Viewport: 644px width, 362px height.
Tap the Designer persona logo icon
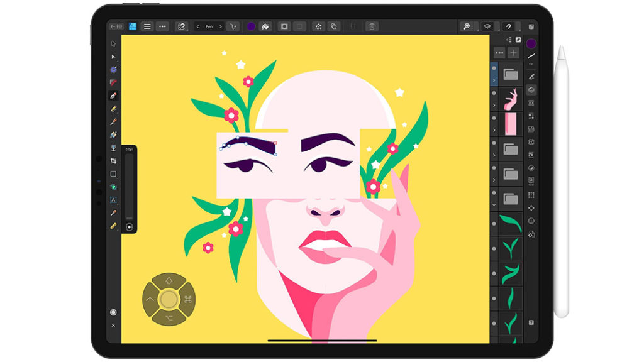tap(131, 26)
